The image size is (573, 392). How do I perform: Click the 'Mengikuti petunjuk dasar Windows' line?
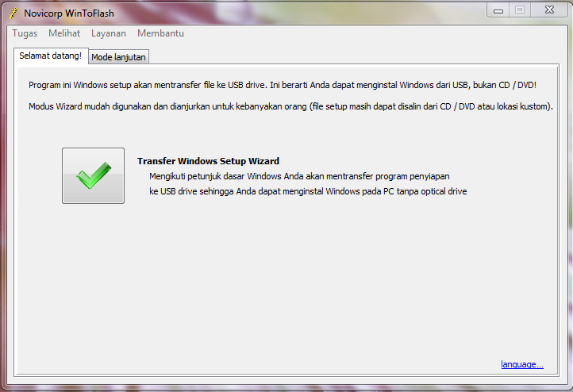click(299, 176)
